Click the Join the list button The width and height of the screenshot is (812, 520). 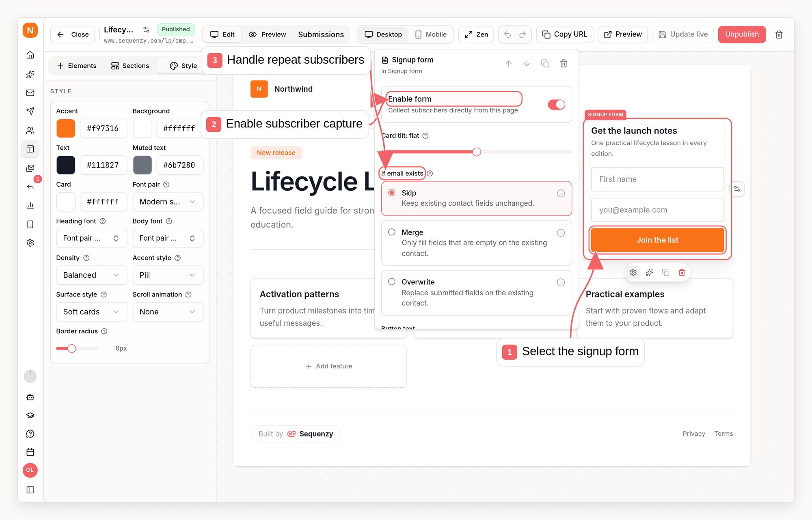click(657, 240)
